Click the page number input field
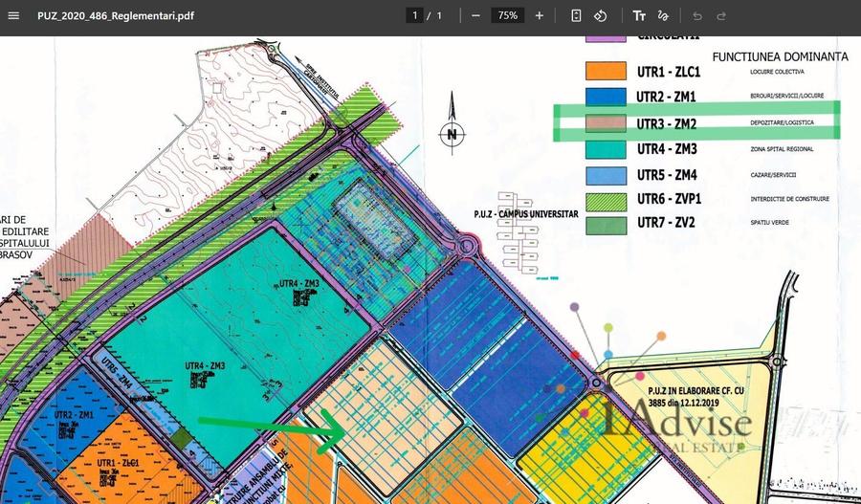Image resolution: width=861 pixels, height=504 pixels. point(415,15)
